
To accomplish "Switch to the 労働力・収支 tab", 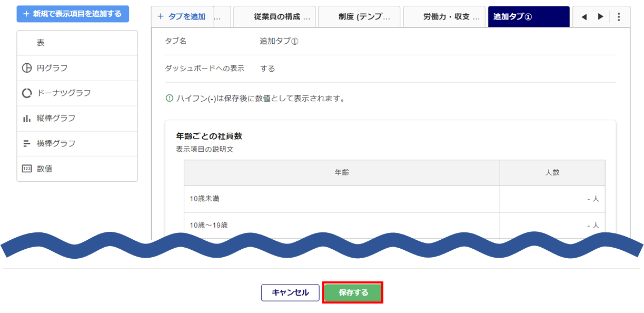I will click(x=444, y=17).
